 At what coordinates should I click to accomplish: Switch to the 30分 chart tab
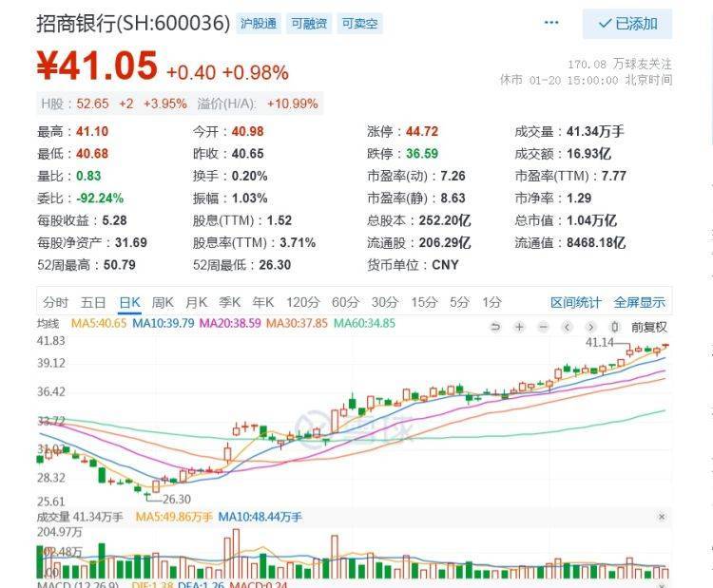[385, 302]
